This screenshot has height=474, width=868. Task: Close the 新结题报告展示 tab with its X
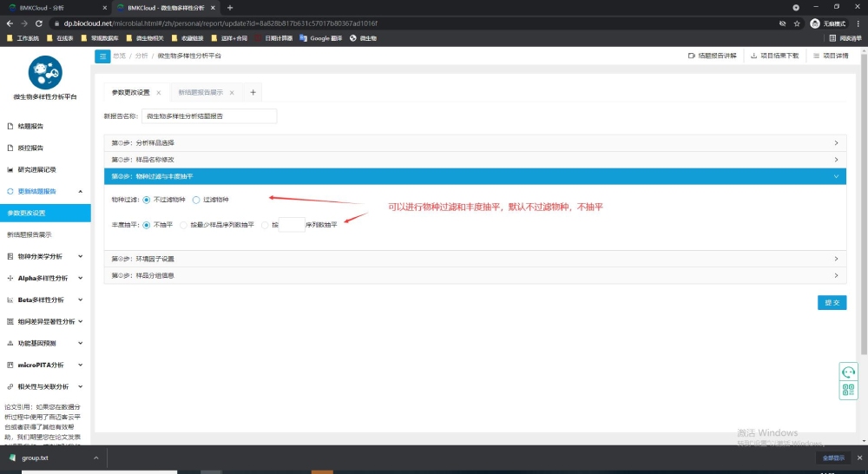click(x=232, y=92)
